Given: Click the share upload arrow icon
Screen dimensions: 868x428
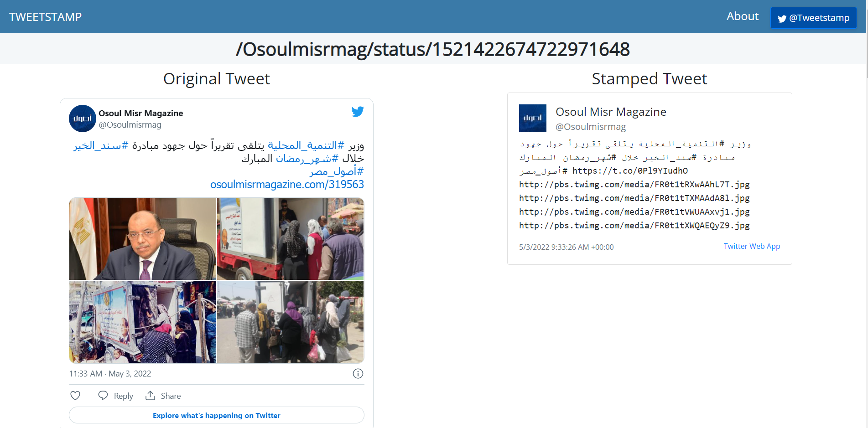Looking at the screenshot, I should (150, 395).
